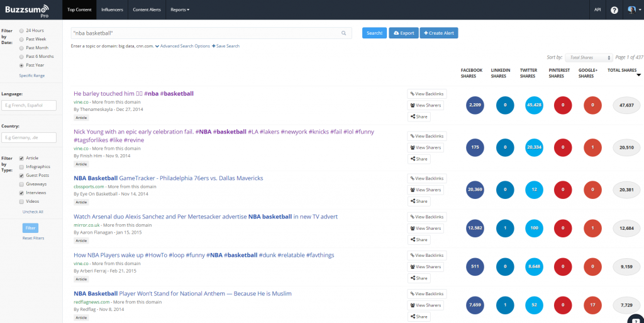Click the magnifier icon in search box

pos(344,33)
